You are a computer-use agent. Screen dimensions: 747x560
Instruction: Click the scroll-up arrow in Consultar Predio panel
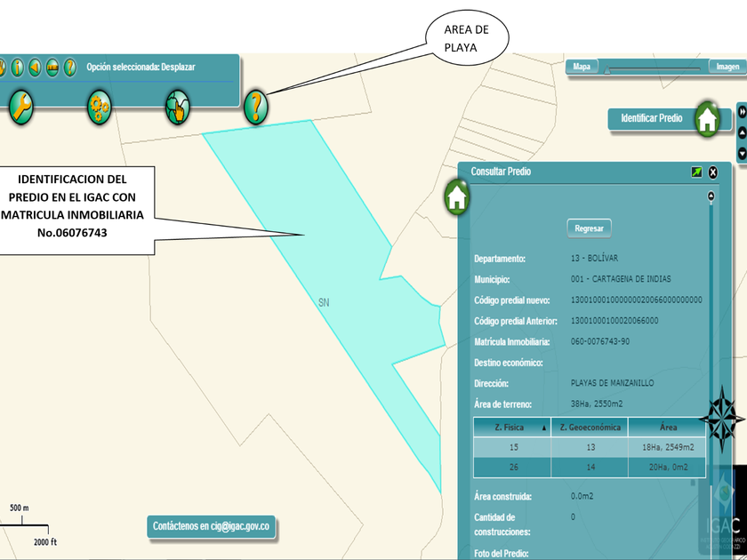711,196
